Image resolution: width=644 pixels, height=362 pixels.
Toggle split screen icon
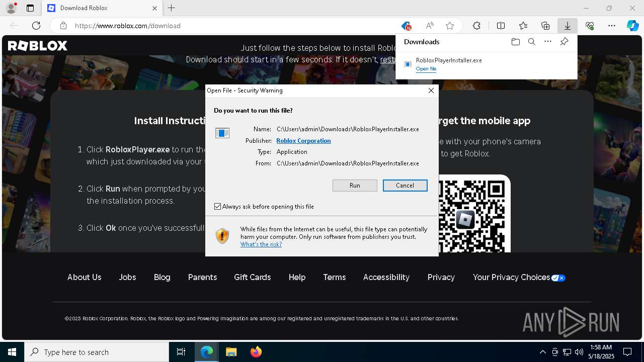point(501,26)
